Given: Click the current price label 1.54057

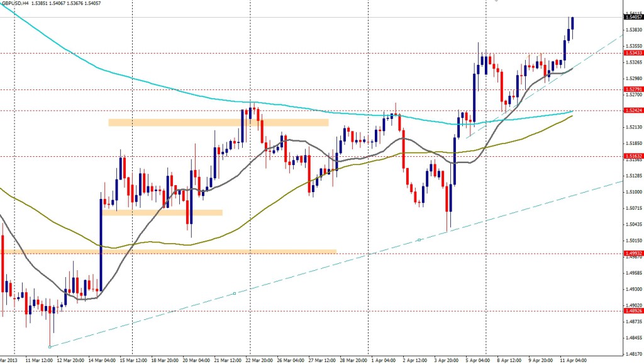Looking at the screenshot, I should click(x=633, y=17).
